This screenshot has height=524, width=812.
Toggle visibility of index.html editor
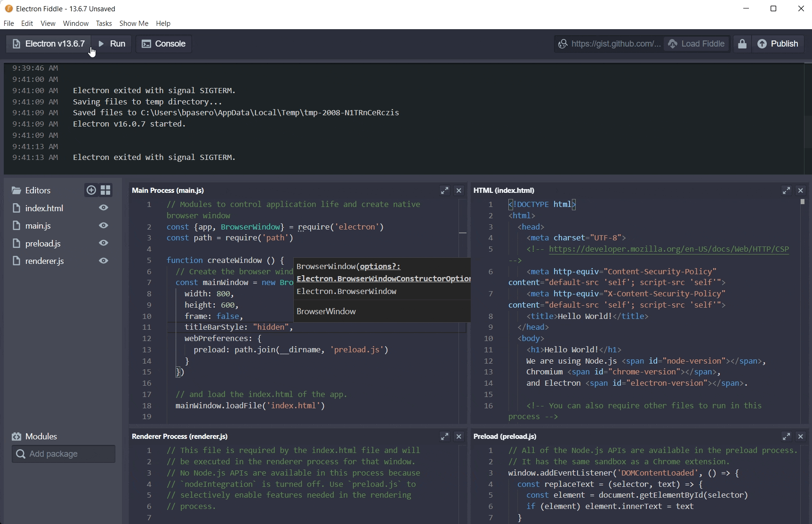coord(104,208)
